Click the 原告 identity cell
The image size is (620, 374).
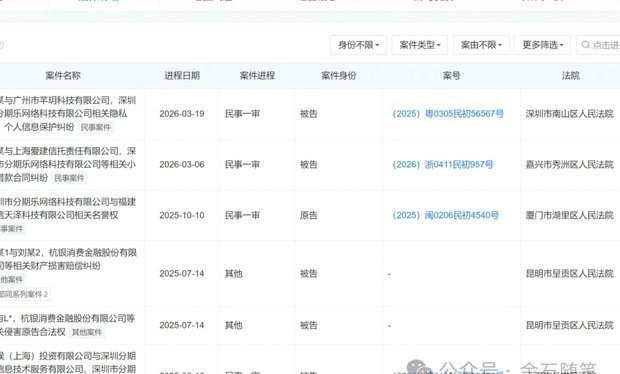(x=309, y=215)
